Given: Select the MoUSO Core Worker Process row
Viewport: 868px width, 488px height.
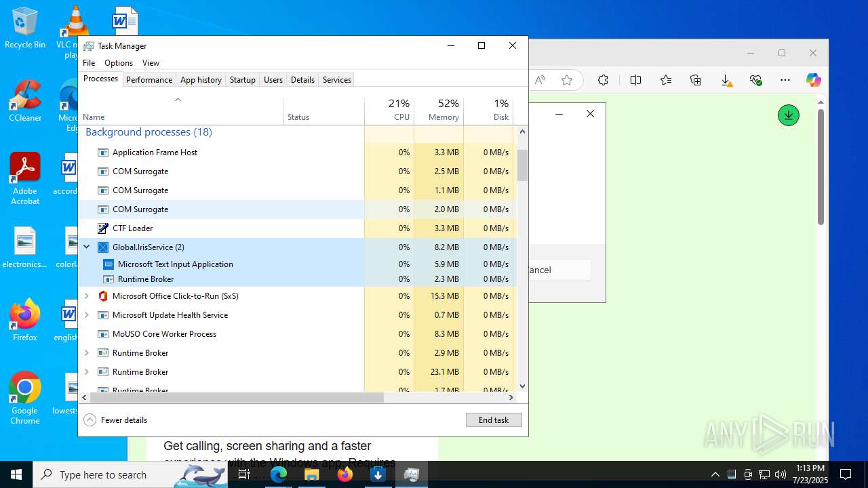Looking at the screenshot, I should tap(297, 334).
